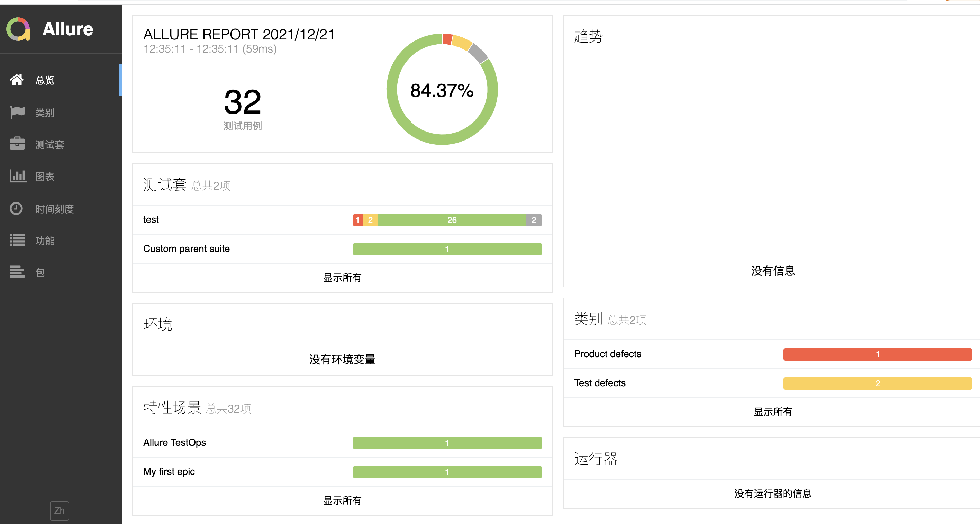Open the My first epic link
The image size is (980, 524).
coord(169,471)
